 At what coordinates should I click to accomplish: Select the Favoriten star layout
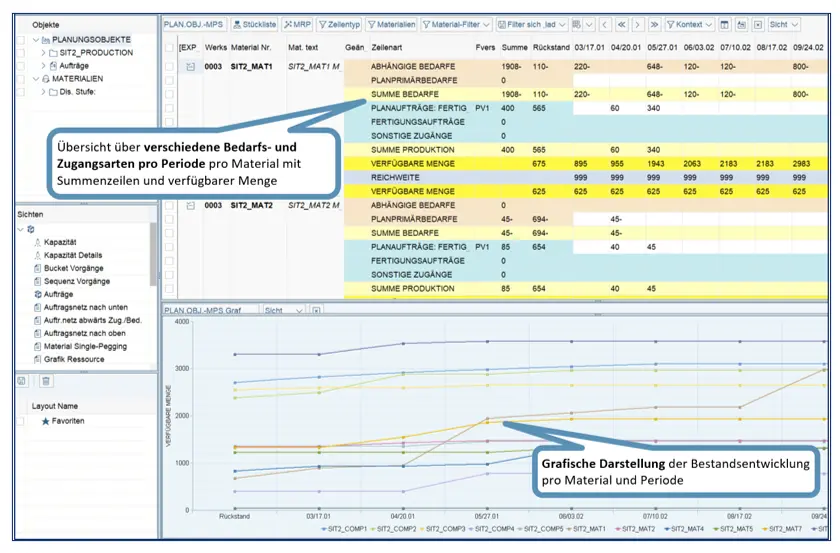pos(63,421)
